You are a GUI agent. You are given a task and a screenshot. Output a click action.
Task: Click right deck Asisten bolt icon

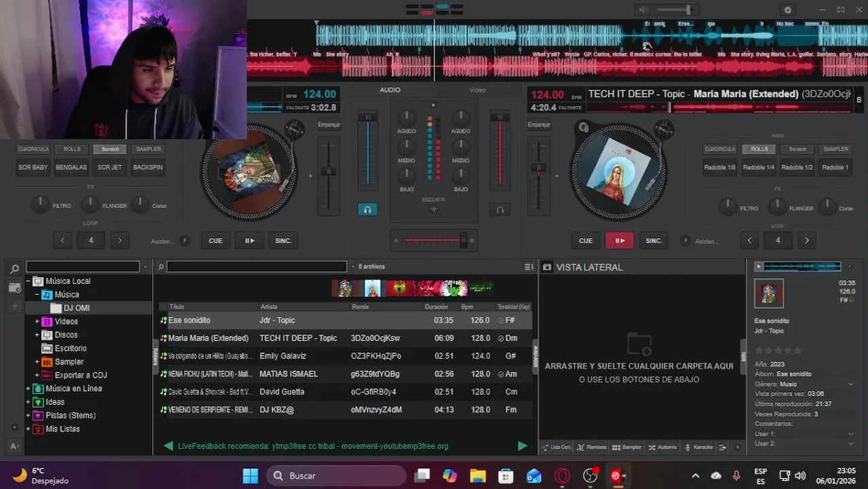coord(685,240)
